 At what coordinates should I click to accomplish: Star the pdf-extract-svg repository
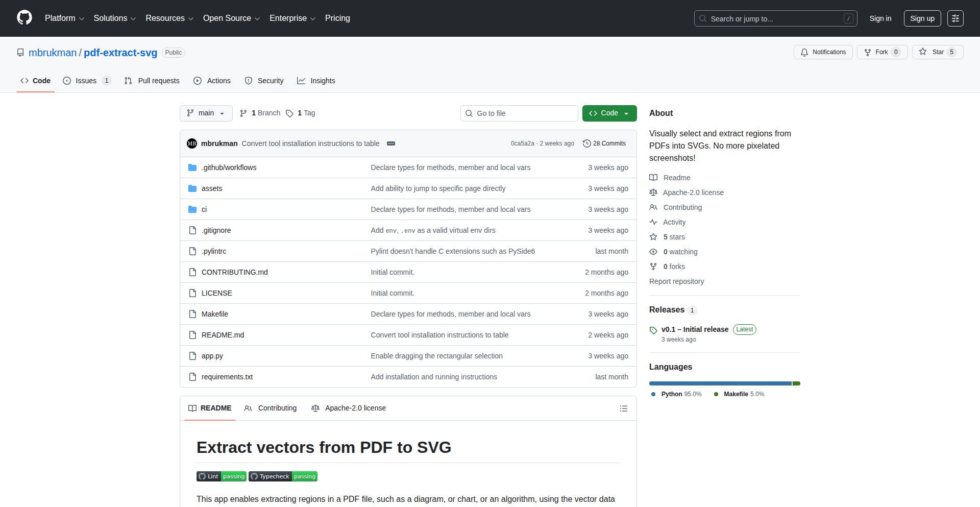tap(937, 52)
